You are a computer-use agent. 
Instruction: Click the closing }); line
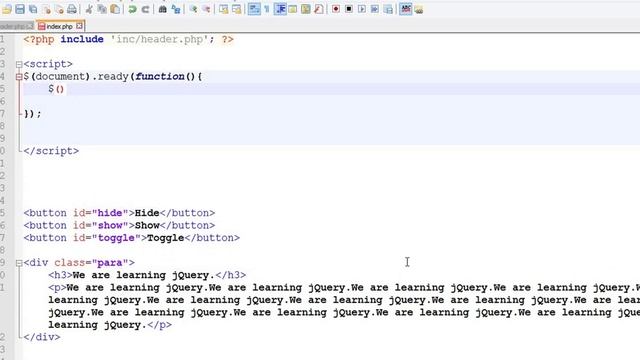point(33,114)
